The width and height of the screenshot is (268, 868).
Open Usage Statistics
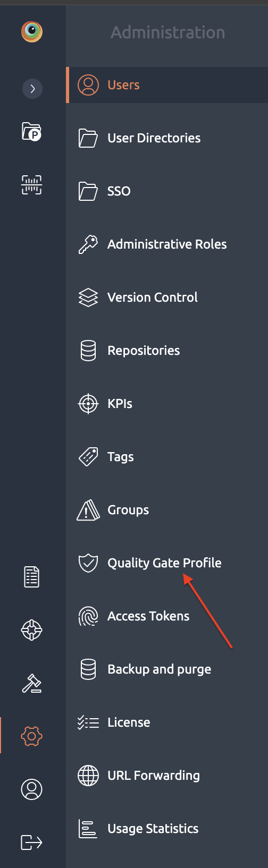tap(167, 829)
